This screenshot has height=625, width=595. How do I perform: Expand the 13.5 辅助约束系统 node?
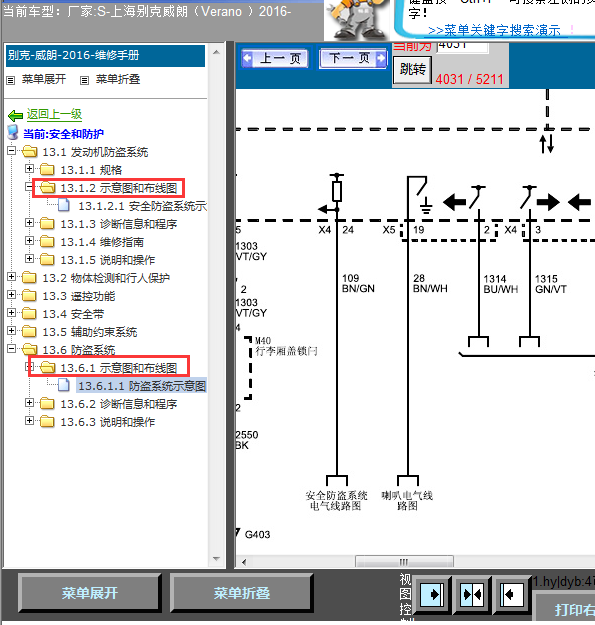[x=11, y=330]
